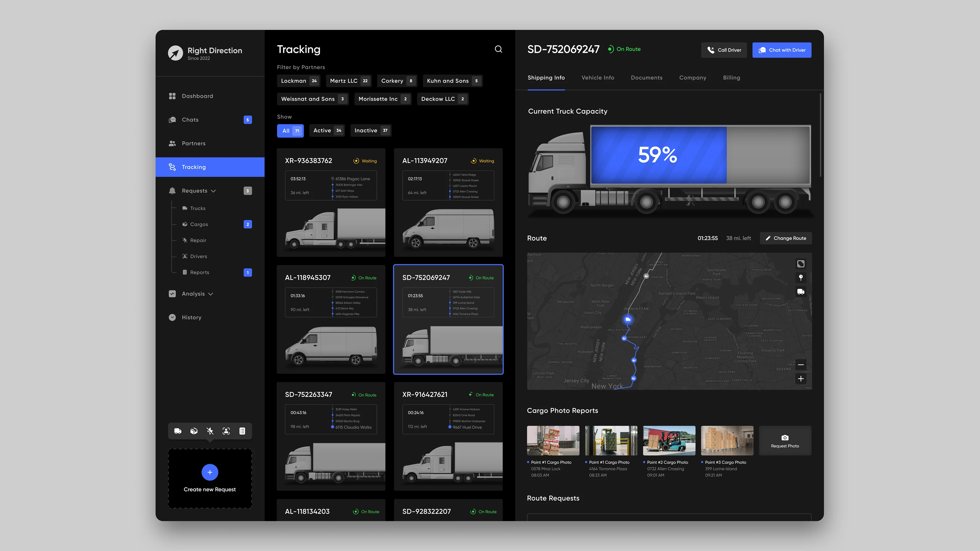Show only Active shipments
This screenshot has height=551, width=980.
(x=327, y=130)
